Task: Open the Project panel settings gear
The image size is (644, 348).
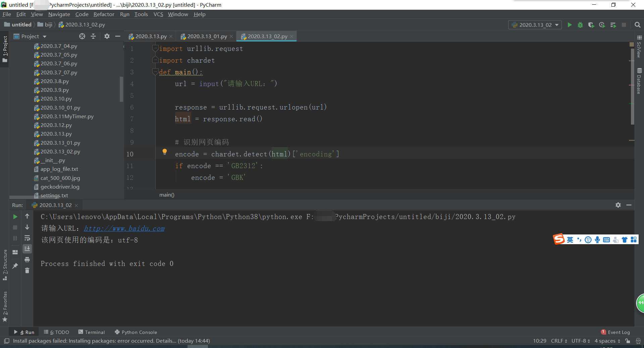Action: 107,36
